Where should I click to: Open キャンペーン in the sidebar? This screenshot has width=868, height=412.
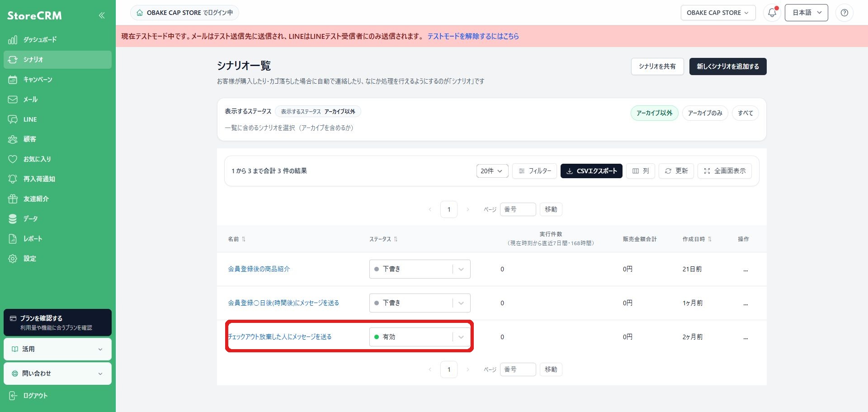coord(57,80)
